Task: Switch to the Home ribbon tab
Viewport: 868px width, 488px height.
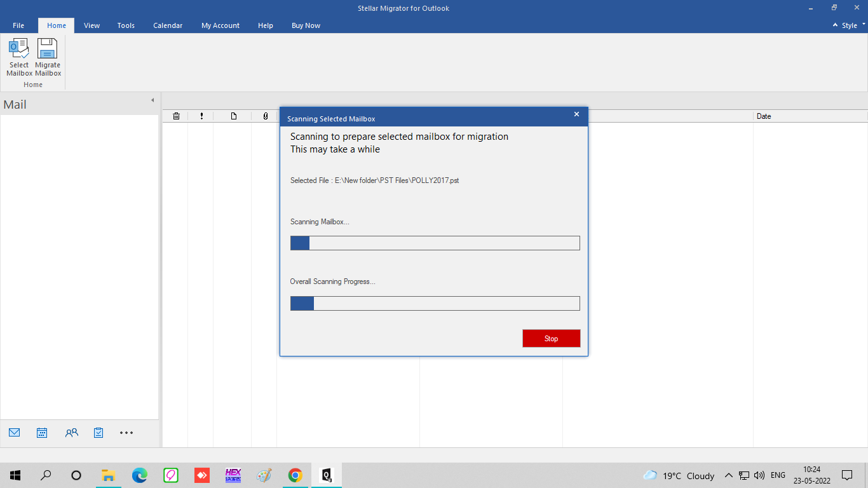Action: coord(57,25)
